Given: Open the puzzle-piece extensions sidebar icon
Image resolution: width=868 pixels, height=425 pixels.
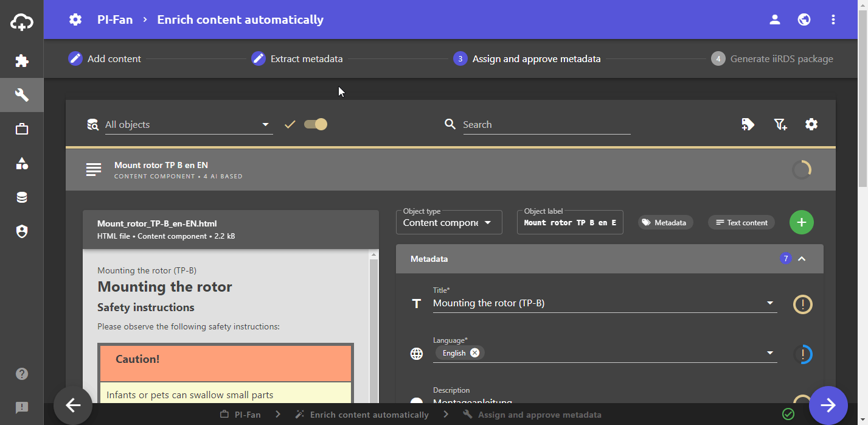Looking at the screenshot, I should [x=22, y=61].
